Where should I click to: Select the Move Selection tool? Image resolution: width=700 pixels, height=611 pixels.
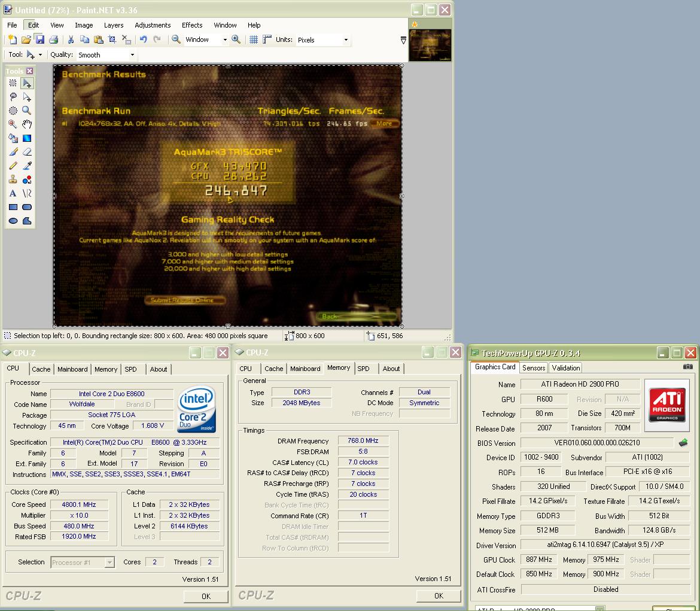pyautogui.click(x=27, y=97)
